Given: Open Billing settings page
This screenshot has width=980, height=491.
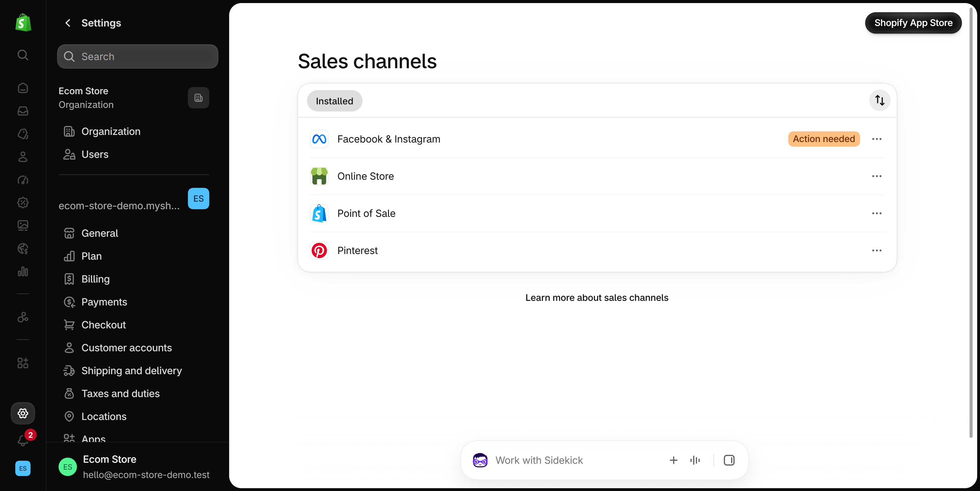Looking at the screenshot, I should coord(134,279).
